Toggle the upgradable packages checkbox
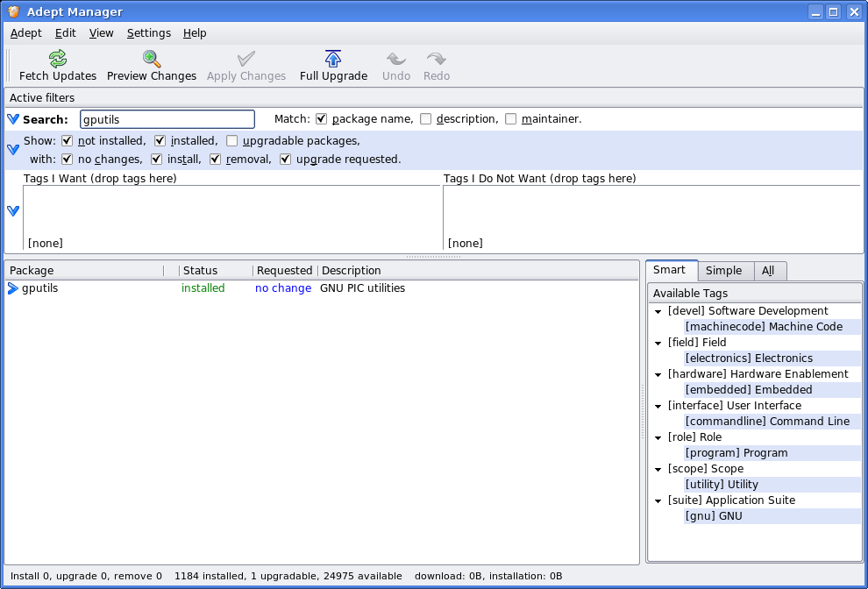 point(231,140)
